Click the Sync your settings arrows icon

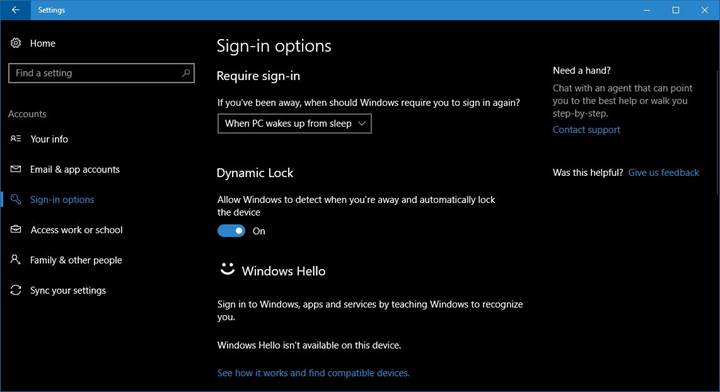pos(16,290)
